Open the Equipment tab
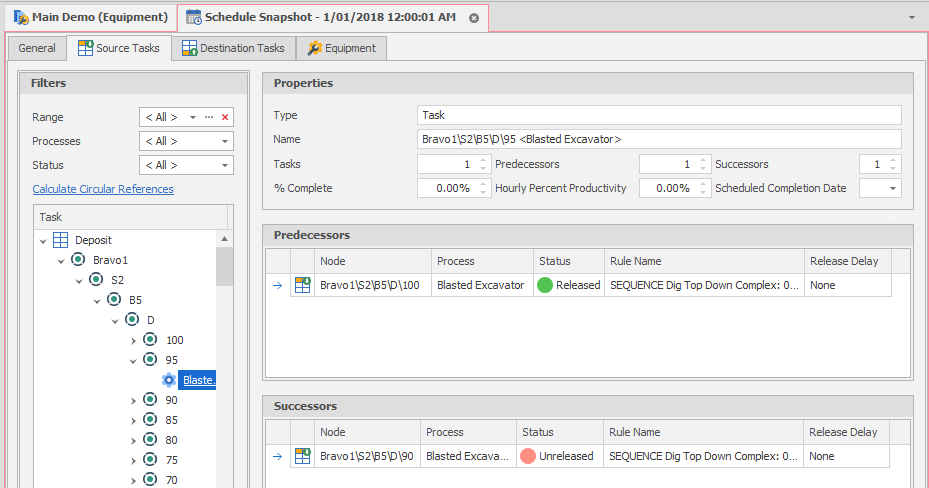This screenshot has height=488, width=929. click(341, 49)
